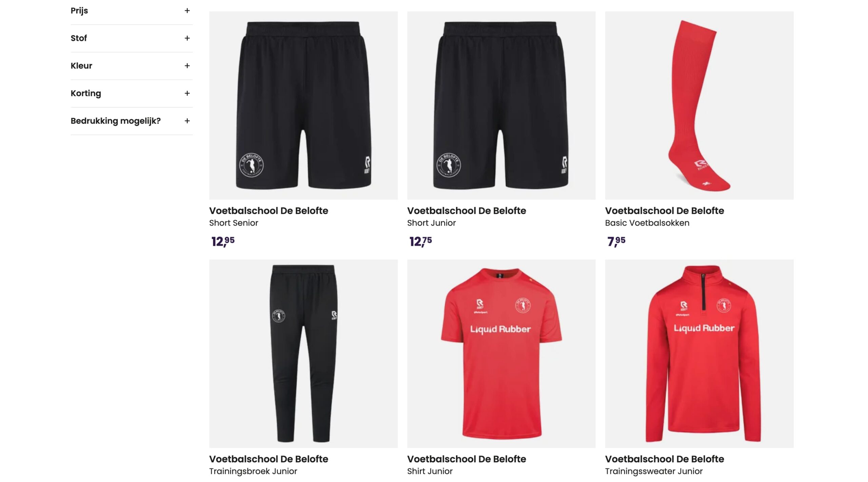Expand the Kleur filter label
Viewport: 868px width, 482px height.
coord(81,66)
